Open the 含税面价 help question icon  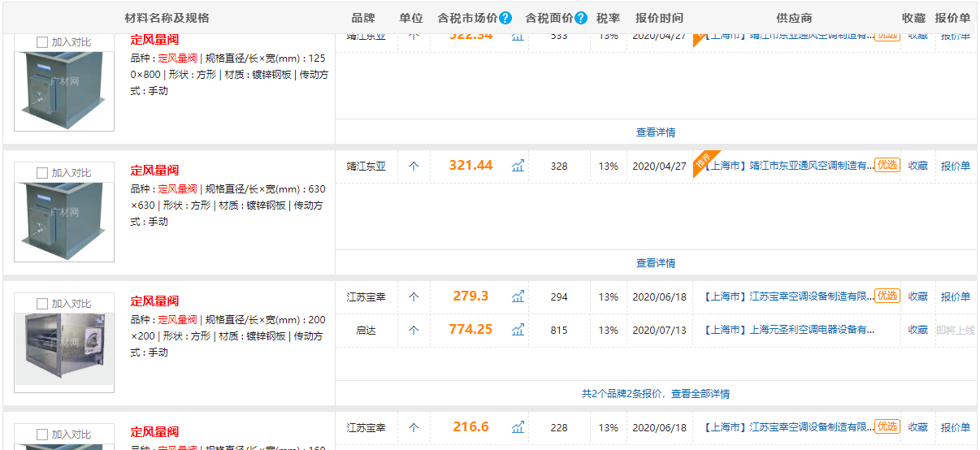click(x=581, y=18)
